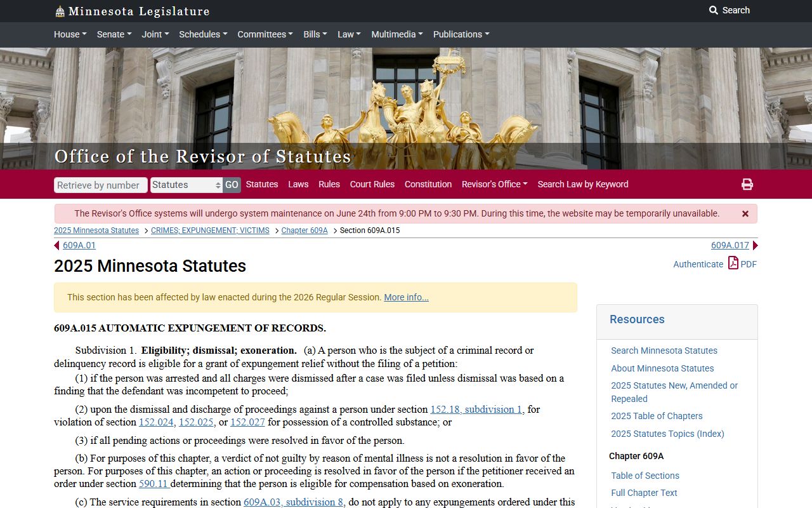The height and width of the screenshot is (508, 812).
Task: Click the Authenticate link
Action: click(698, 264)
